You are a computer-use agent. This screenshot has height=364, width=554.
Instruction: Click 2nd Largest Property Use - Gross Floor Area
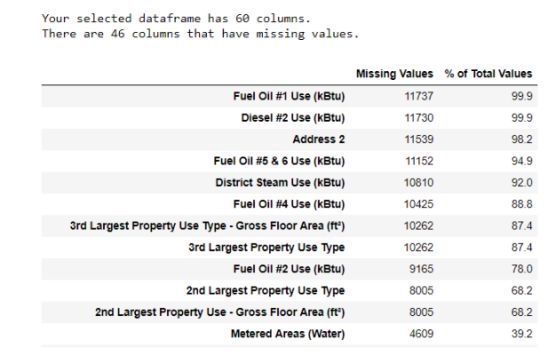[220, 312]
